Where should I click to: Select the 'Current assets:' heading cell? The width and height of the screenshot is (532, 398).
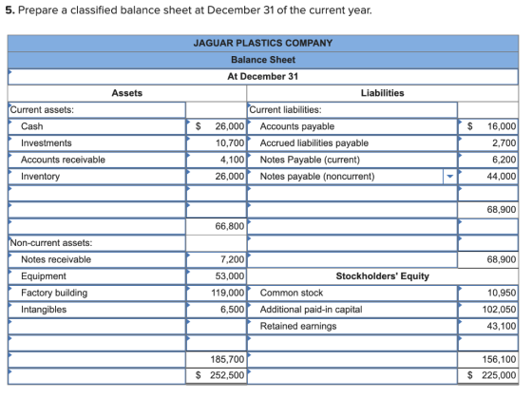click(x=97, y=110)
